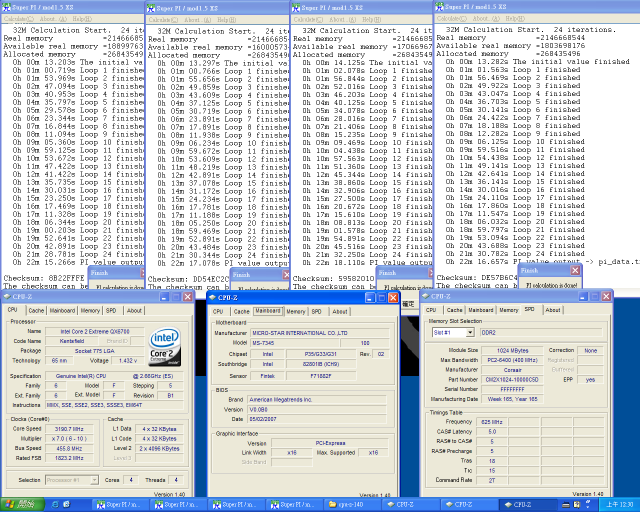The height and width of the screenshot is (512, 640).
Task: Click the 確定 button behind the Mainboard CPU-Z window
Action: [x=408, y=304]
